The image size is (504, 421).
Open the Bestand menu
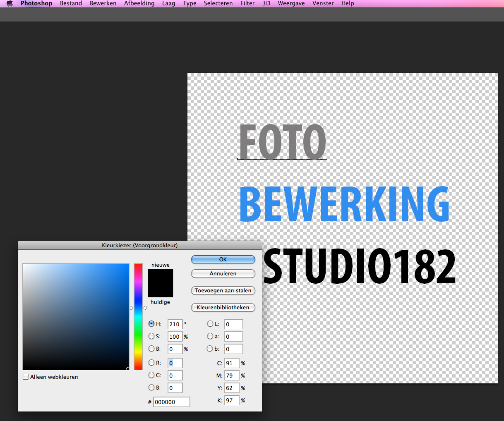point(71,3)
